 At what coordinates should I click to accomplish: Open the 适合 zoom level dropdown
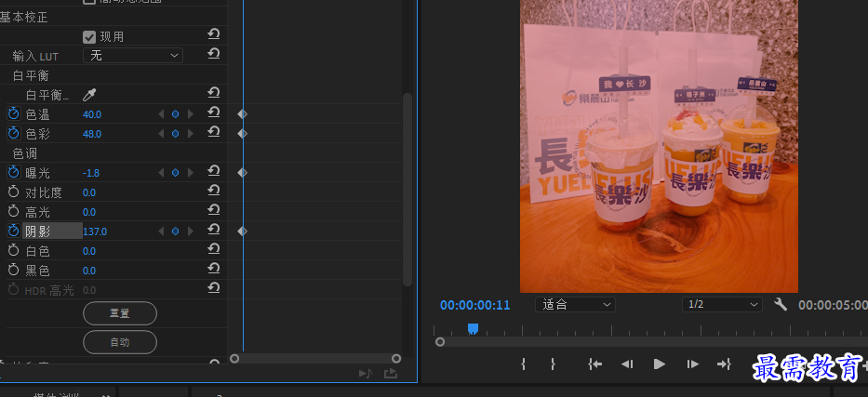point(575,305)
